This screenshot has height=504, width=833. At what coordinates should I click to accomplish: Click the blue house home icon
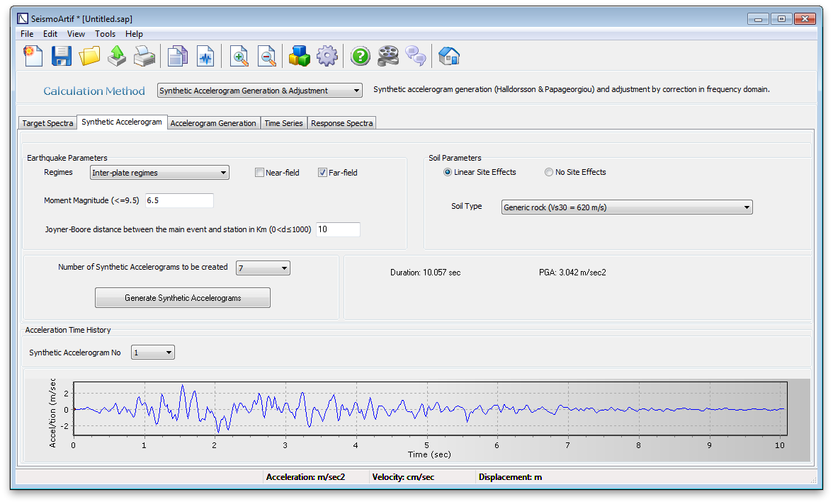(449, 56)
